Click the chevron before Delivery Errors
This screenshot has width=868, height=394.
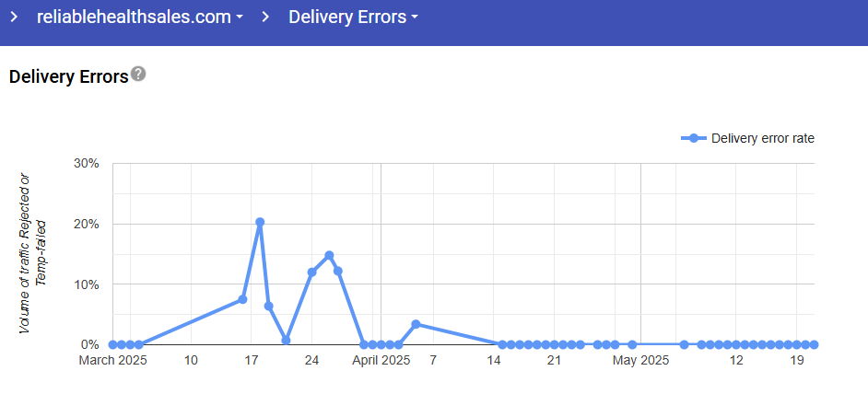264,17
